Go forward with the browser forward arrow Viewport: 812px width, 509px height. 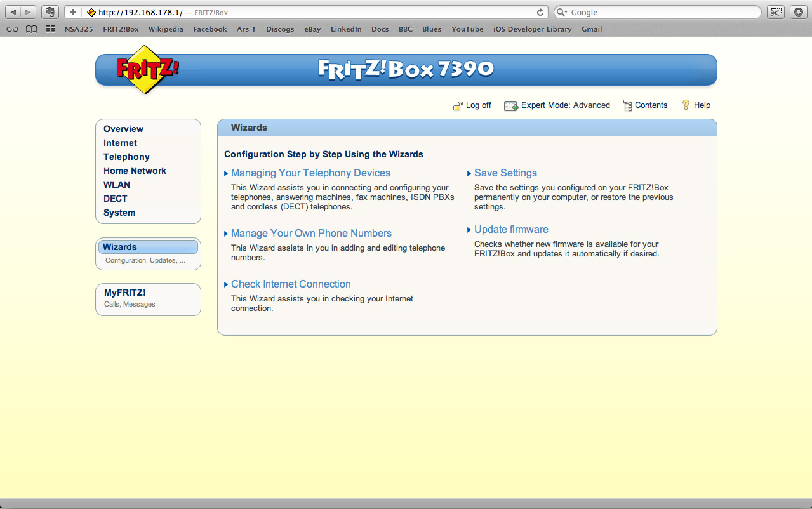pos(29,12)
